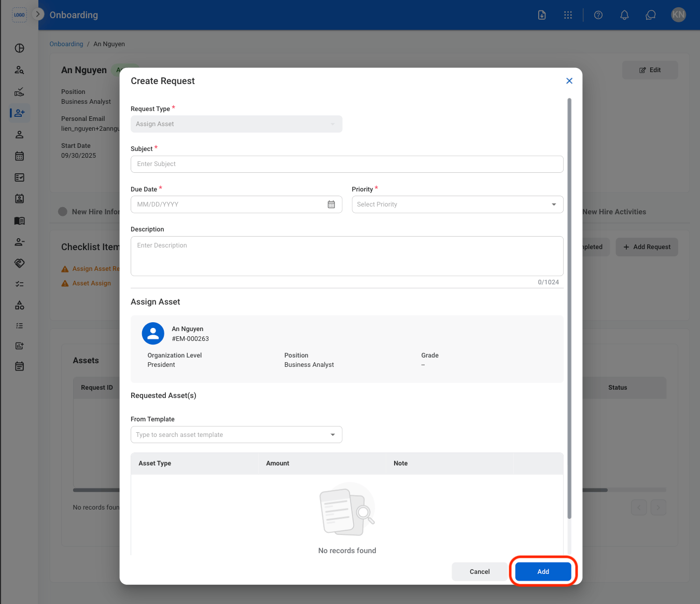Click the dialog vertical scrollbar
700x604 pixels.
[569, 308]
